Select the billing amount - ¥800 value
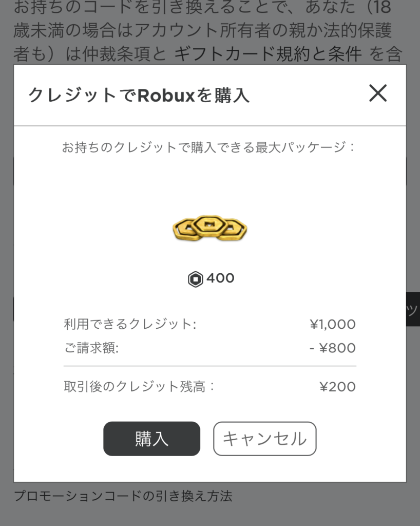 pos(333,348)
